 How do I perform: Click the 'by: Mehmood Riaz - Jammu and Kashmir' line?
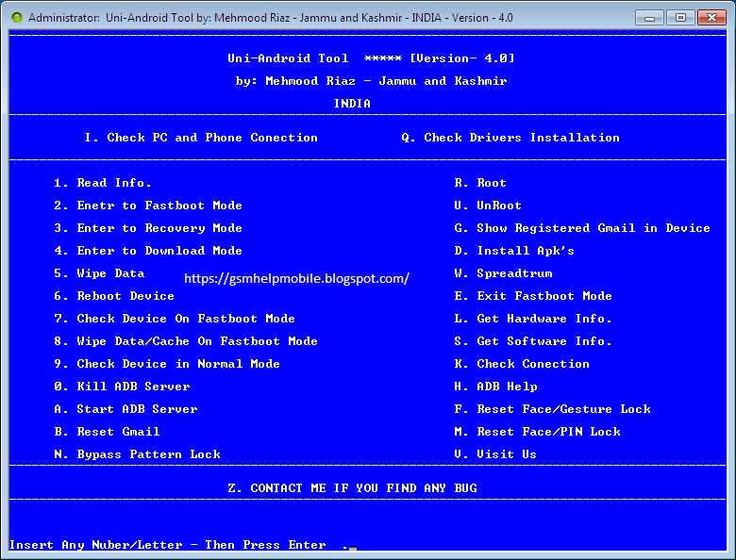[x=371, y=81]
